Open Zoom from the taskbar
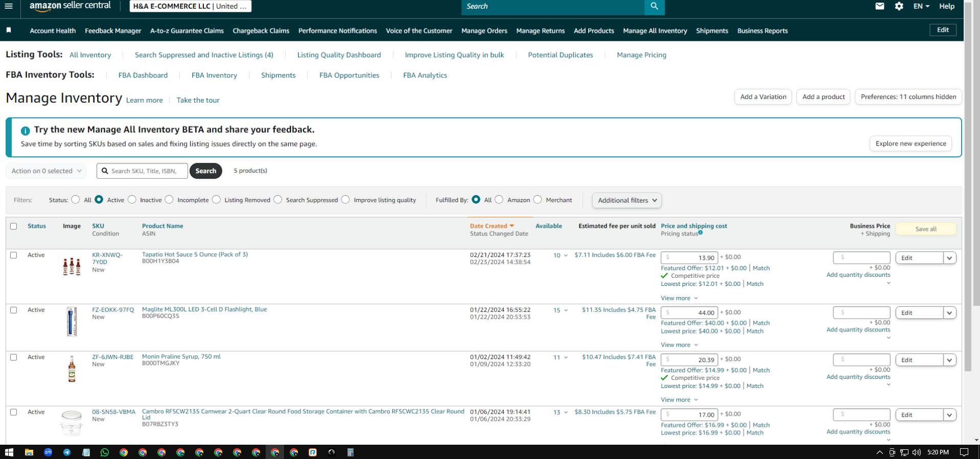980x459 pixels. 48,452
